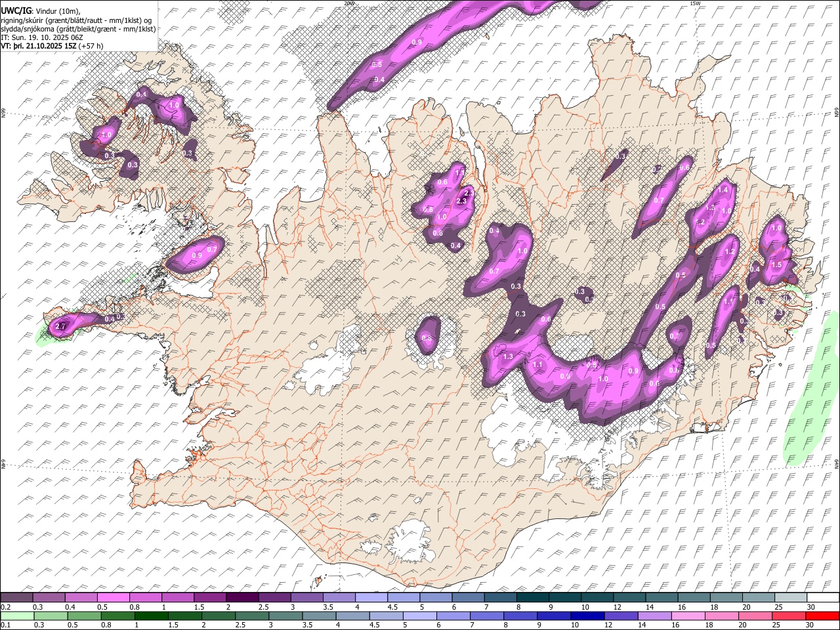Image resolution: width=840 pixels, height=630 pixels.
Task: Click the bright red 30 swatch in lower legend
Action: [x=822, y=616]
